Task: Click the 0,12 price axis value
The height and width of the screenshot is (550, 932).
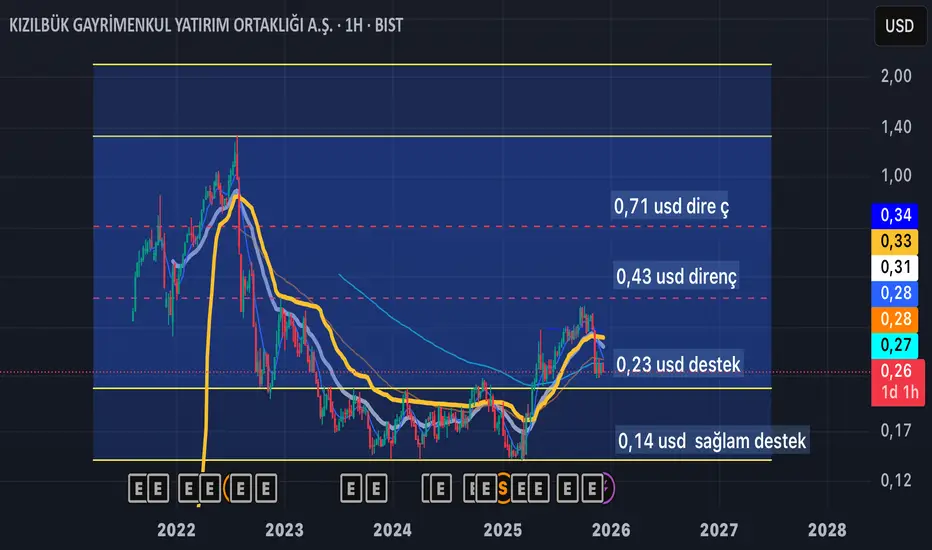Action: (896, 480)
